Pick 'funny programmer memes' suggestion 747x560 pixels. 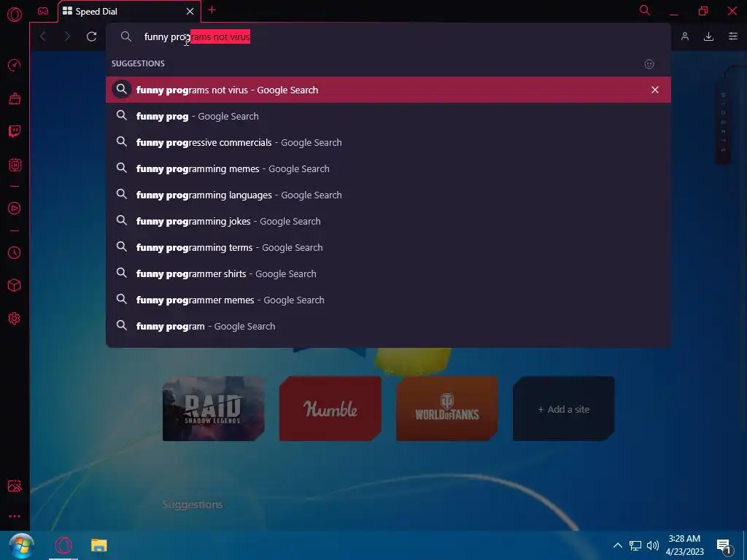[388, 300]
